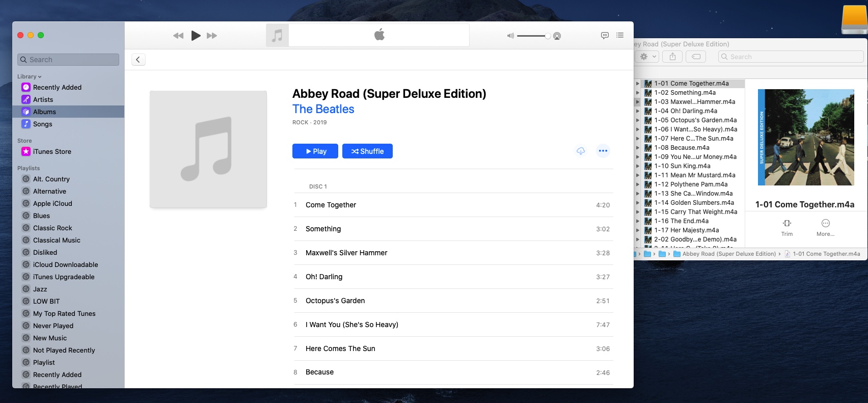Screen dimensions: 868x403
Task: Expand 1-08 Because.m4a disclosure triangle
Action: click(637, 148)
